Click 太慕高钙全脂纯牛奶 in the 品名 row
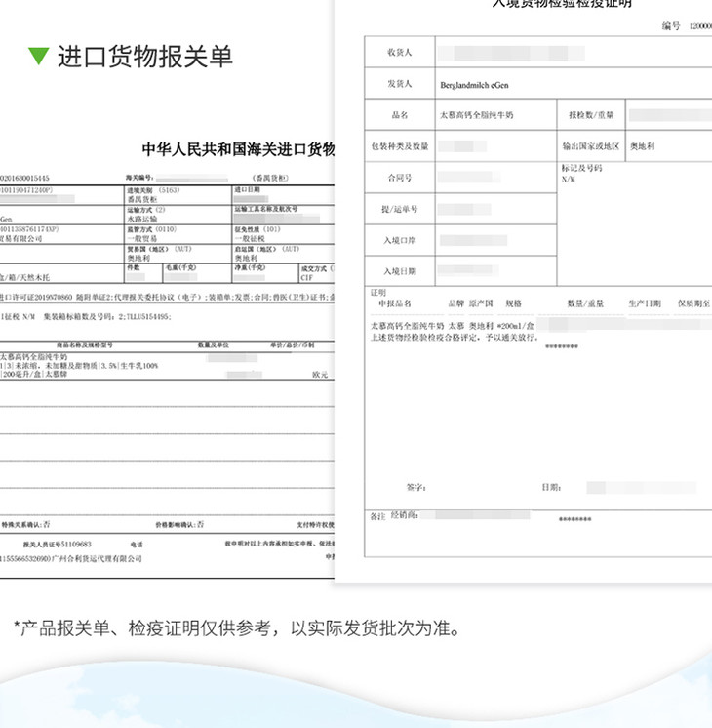 (477, 115)
